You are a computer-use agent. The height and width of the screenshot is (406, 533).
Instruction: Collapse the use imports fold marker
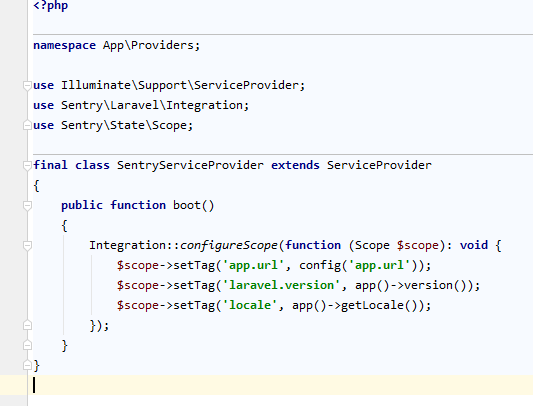pos(27,85)
